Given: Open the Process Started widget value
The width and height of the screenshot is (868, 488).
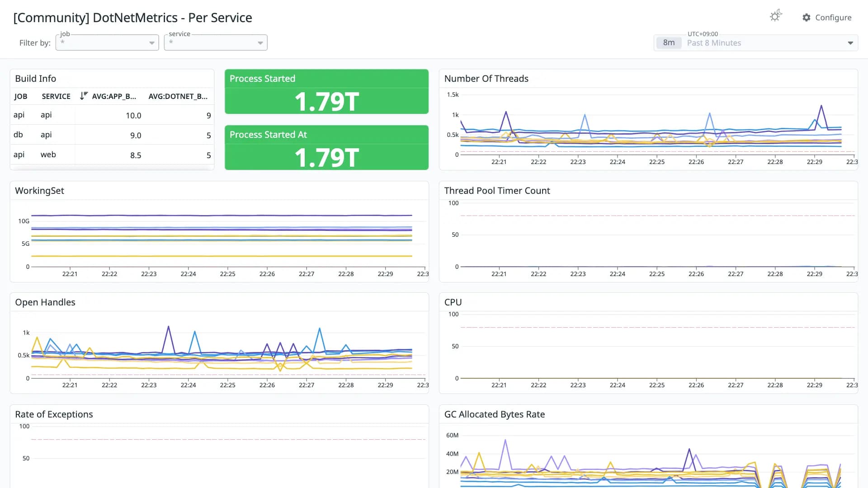Looking at the screenshot, I should click(326, 101).
